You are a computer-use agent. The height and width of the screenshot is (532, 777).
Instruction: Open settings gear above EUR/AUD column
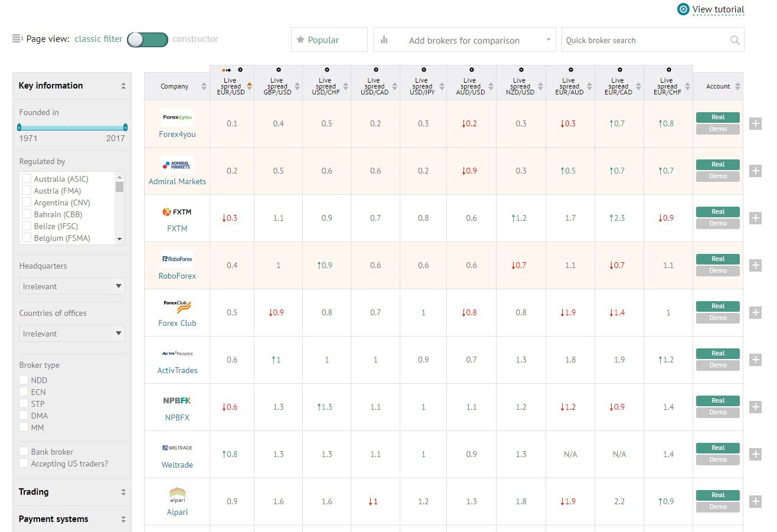click(x=570, y=70)
